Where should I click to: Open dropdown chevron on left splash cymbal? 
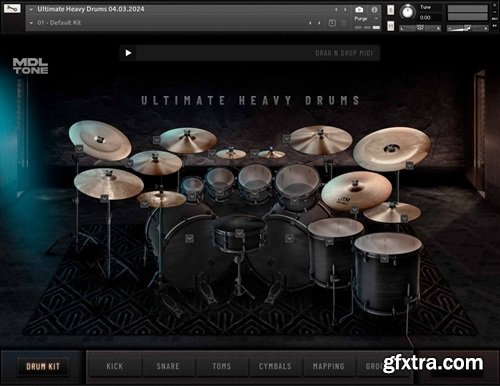[212, 153]
